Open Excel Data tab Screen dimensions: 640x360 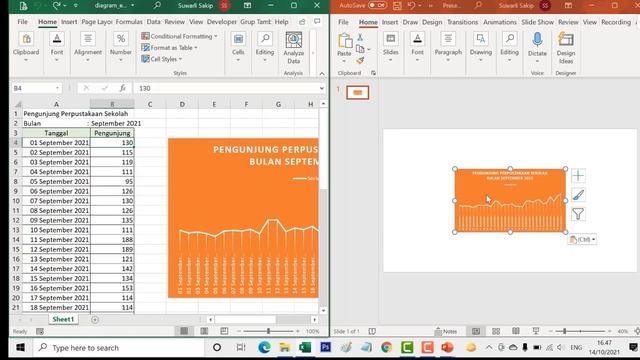click(x=153, y=22)
